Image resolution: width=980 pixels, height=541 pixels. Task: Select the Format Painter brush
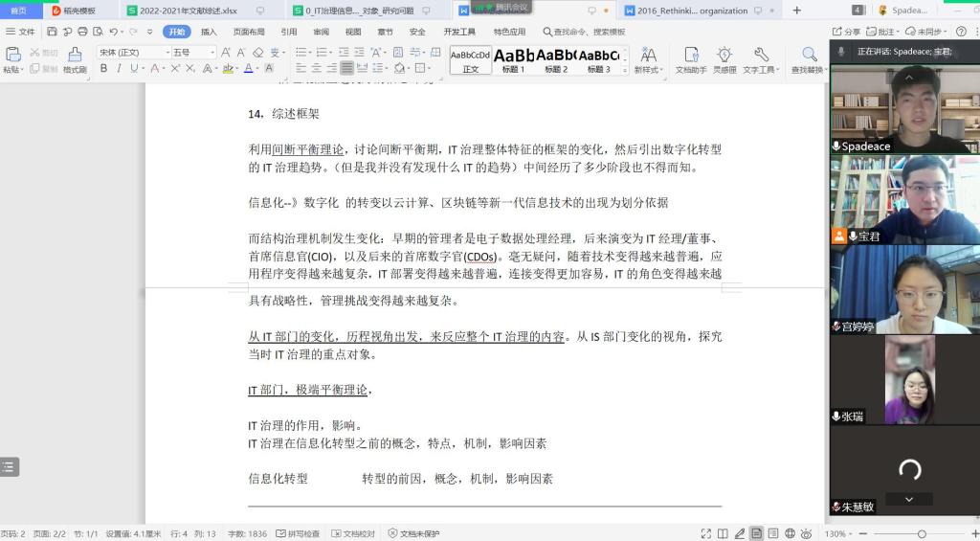75,55
